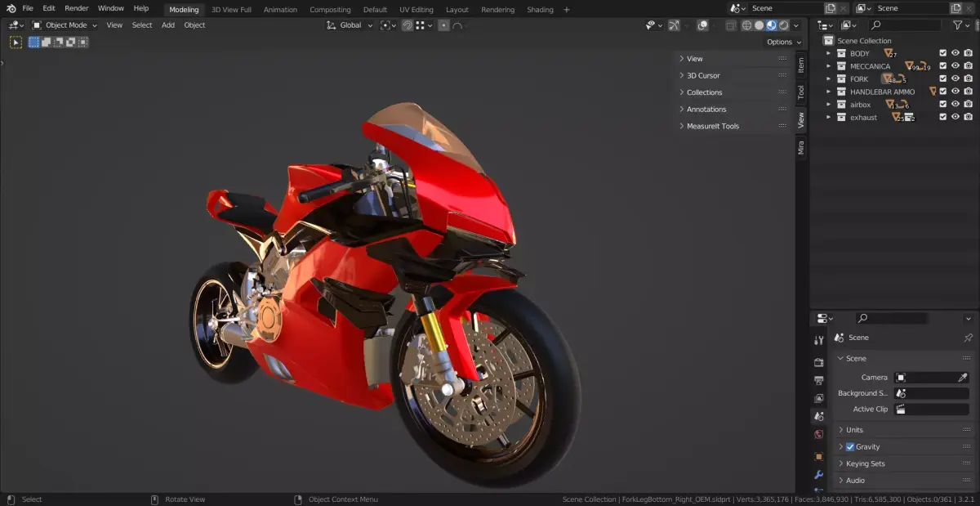Image resolution: width=980 pixels, height=506 pixels.
Task: Choose the subtract selection mode icon
Action: [57, 42]
